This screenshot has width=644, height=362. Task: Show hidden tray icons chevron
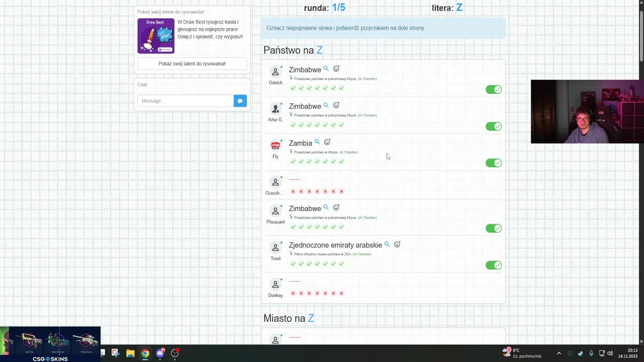click(559, 353)
